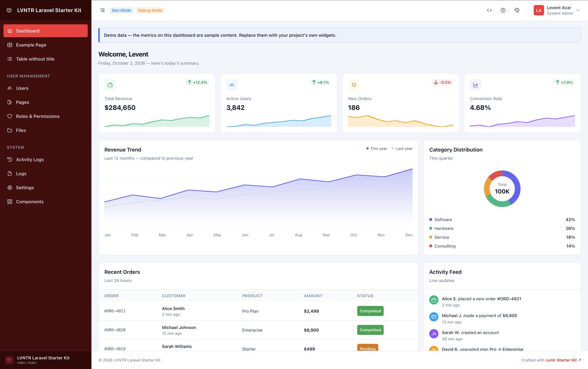Collapse the sidebar with the menu toggle icon

pyautogui.click(x=102, y=10)
